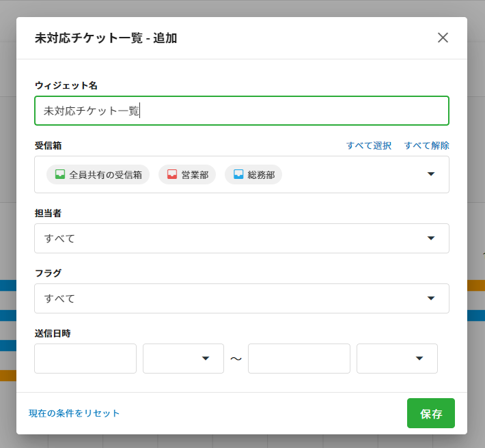Click the すべて選択 link
This screenshot has height=448, width=485.
coord(369,145)
